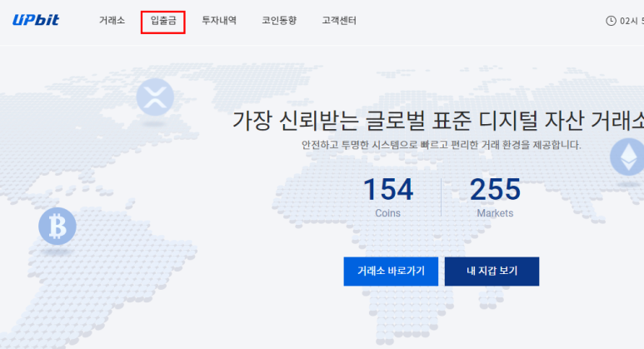Screen dimensions: 644x349
Task: Click the subtitle 안전하고 투명한 시스템으로
Action: [361, 145]
